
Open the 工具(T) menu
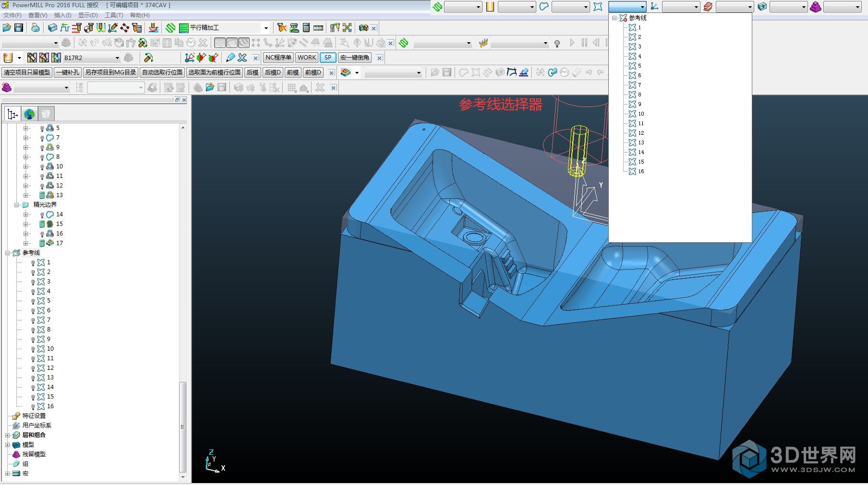coord(114,15)
